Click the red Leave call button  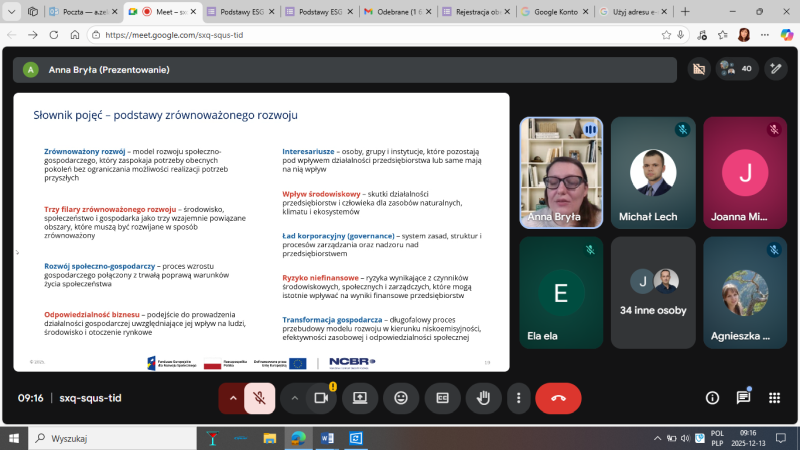557,398
